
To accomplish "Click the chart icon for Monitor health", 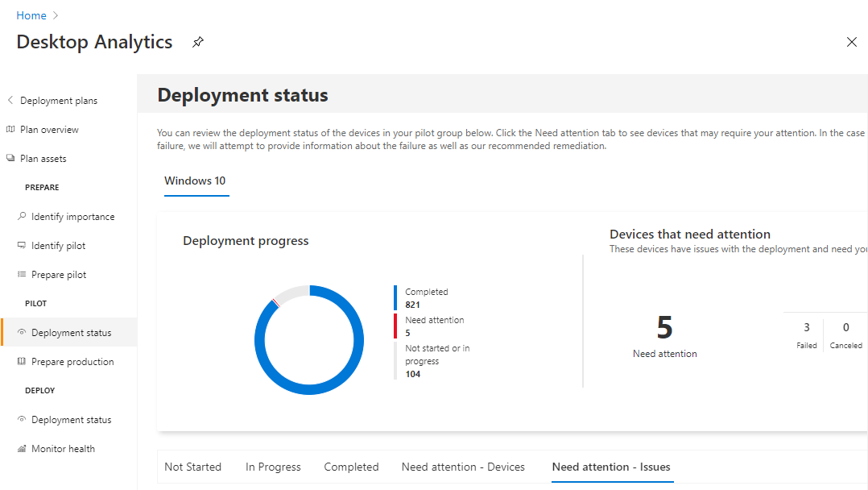I will [x=22, y=448].
